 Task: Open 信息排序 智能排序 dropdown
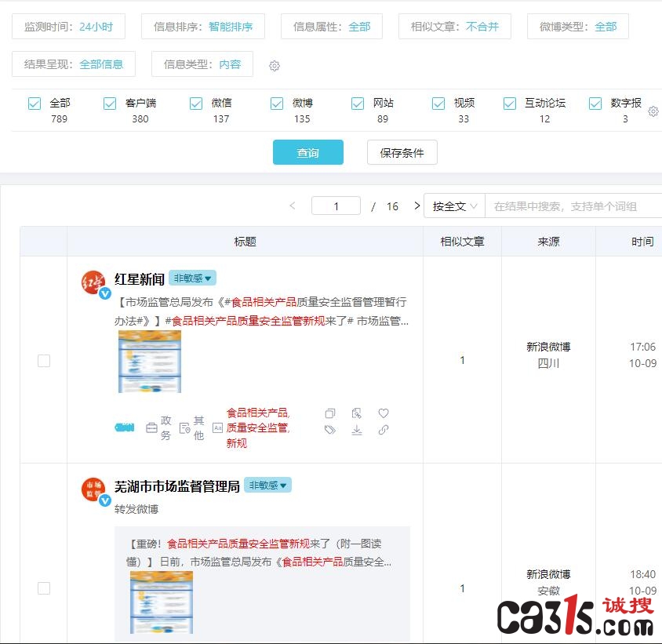click(203, 27)
